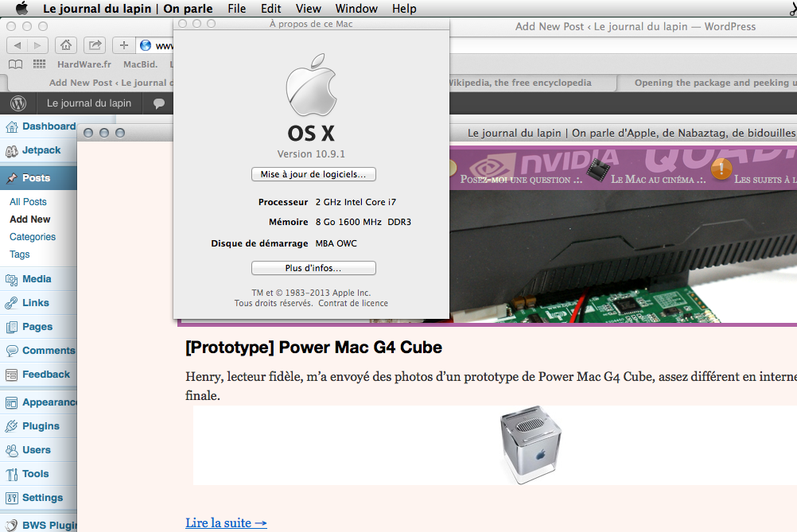Click 'Le journal du lapin' in admin bar

(x=89, y=103)
